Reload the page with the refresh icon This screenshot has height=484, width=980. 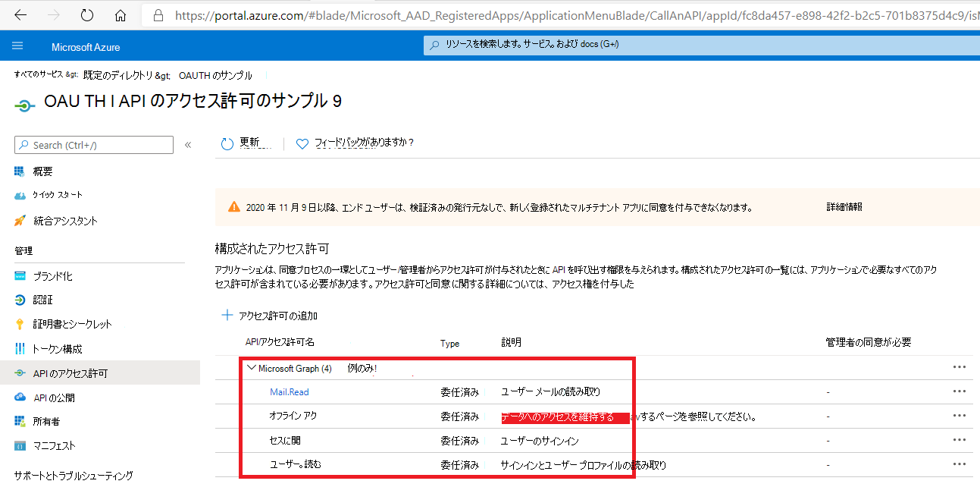(87, 14)
